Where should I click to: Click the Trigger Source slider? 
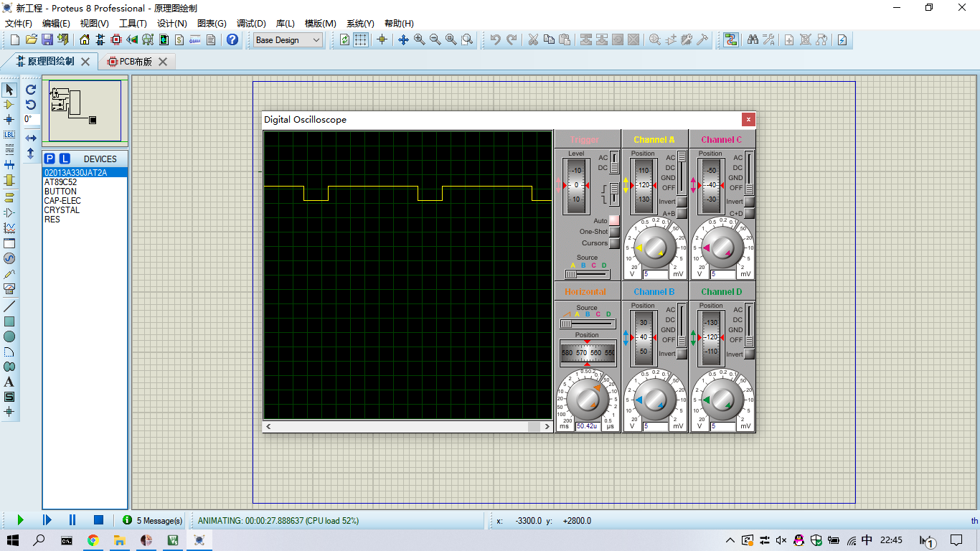[587, 274]
